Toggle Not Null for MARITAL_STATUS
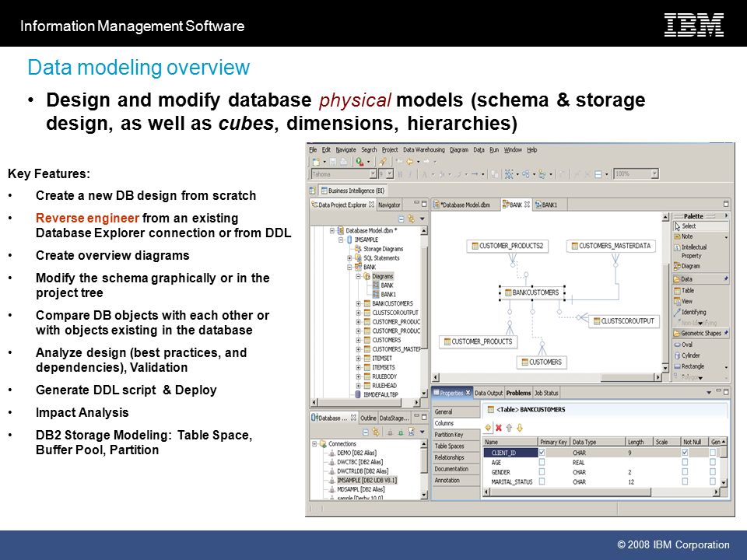The height and width of the screenshot is (560, 747). coord(685,481)
